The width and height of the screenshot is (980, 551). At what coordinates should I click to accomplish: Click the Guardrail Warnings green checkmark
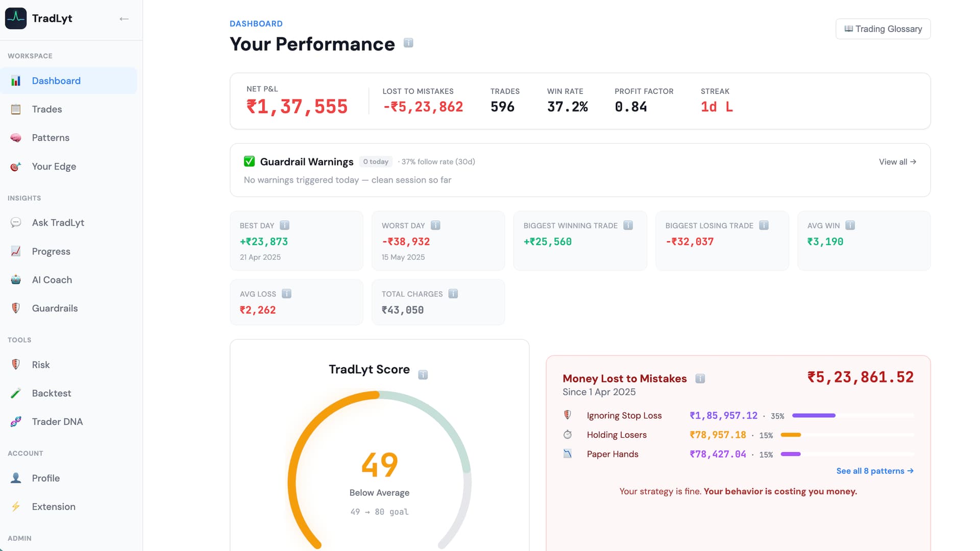click(249, 161)
